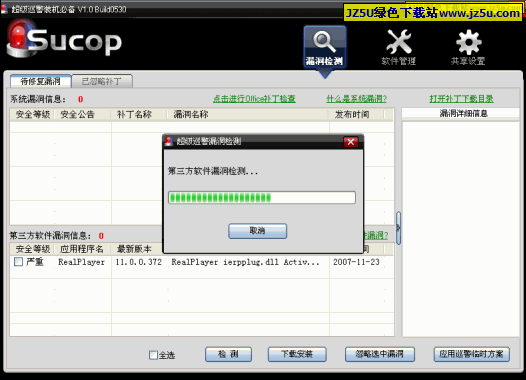Sort by the 发布时间 column header
The height and width of the screenshot is (380, 526).
point(357,115)
